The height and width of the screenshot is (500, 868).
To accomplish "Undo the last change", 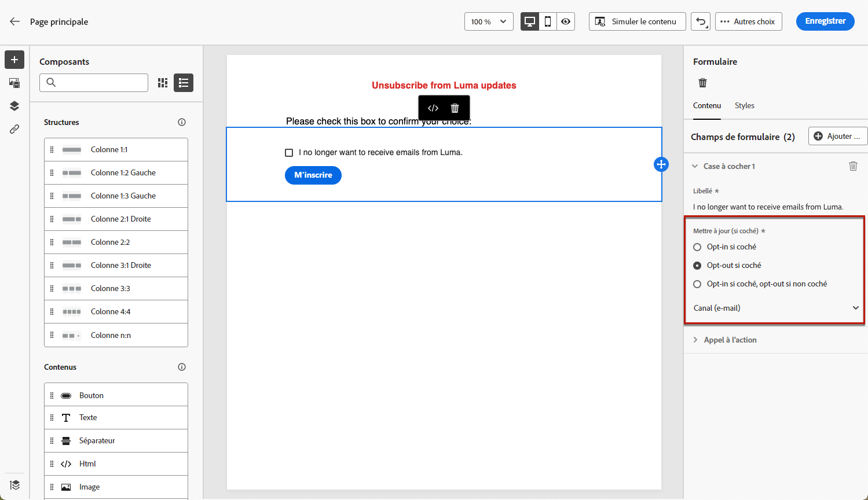I will tap(701, 21).
